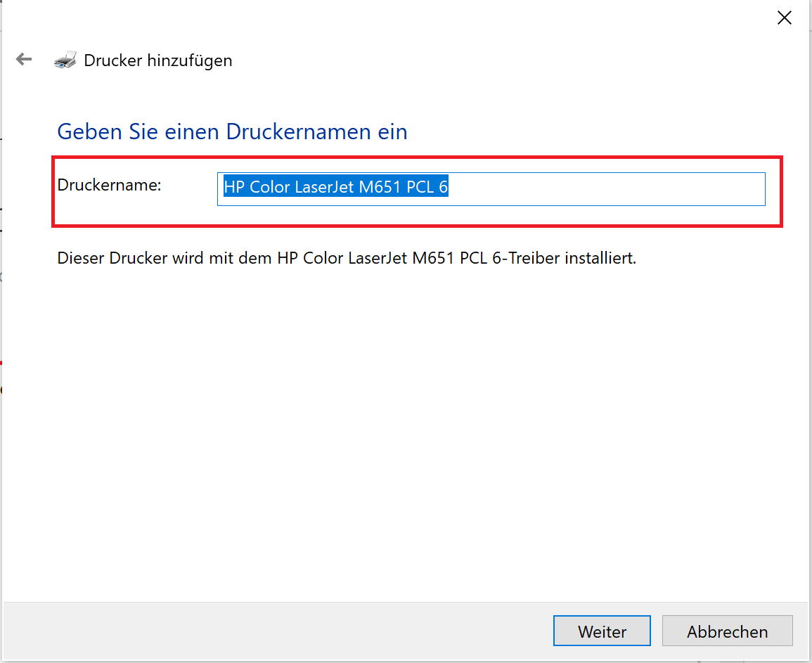
Task: Click the Druckername: label
Action: (x=109, y=185)
